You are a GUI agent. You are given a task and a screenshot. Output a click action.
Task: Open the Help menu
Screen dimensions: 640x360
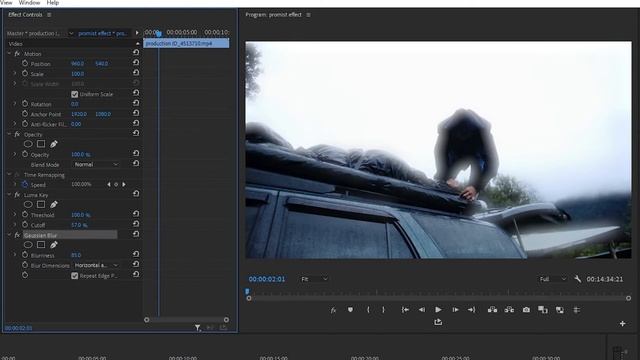tap(53, 2)
